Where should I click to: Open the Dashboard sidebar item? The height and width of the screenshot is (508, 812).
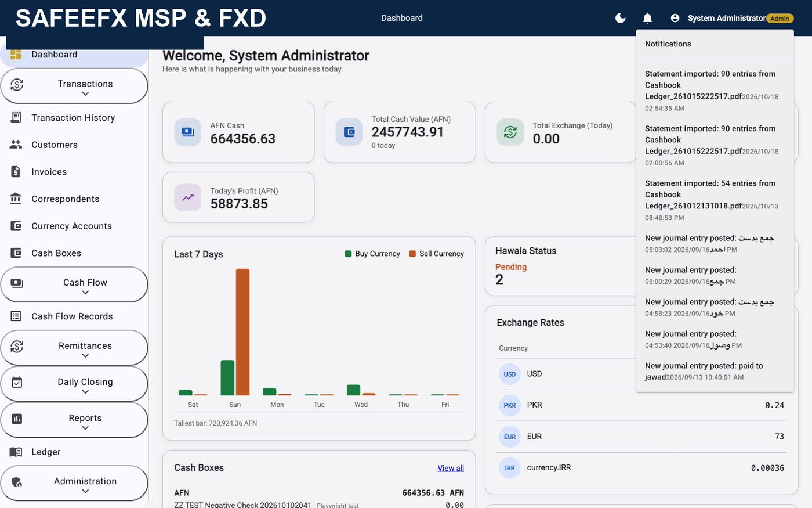[x=74, y=55]
